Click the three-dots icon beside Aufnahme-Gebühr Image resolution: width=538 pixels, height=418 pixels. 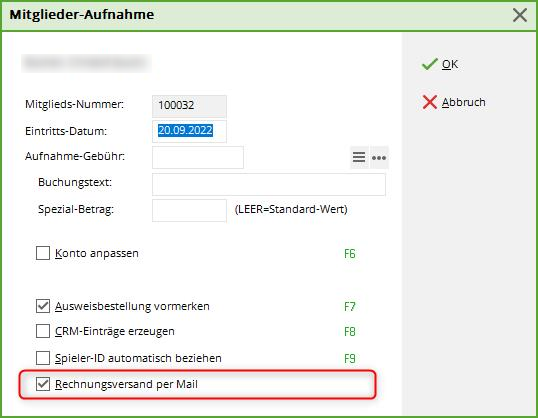(379, 158)
